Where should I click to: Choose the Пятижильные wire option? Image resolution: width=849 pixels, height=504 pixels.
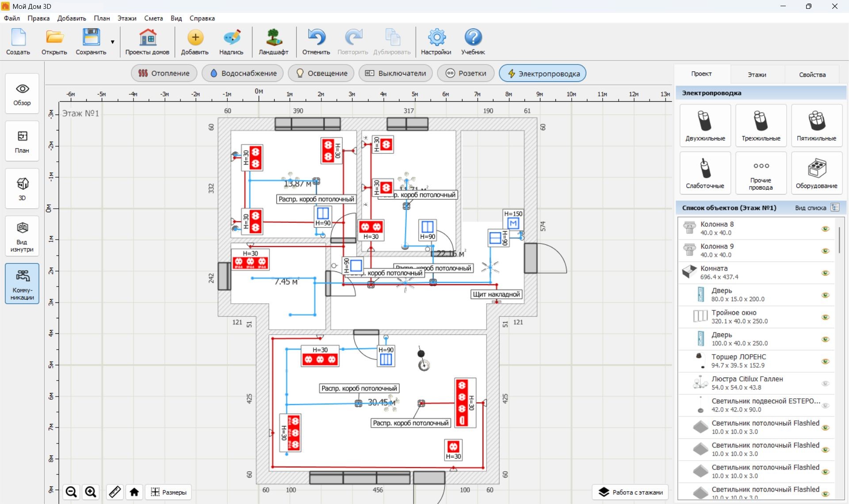(x=816, y=126)
